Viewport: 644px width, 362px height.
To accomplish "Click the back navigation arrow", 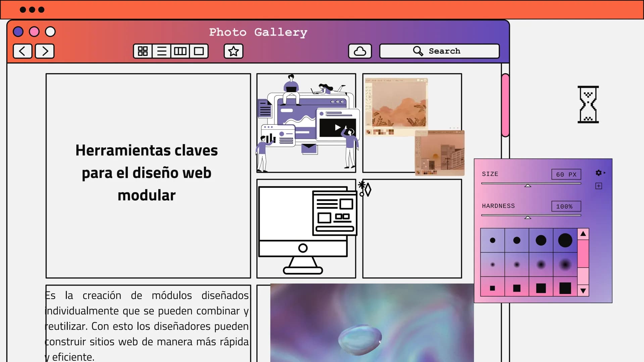I will [22, 51].
